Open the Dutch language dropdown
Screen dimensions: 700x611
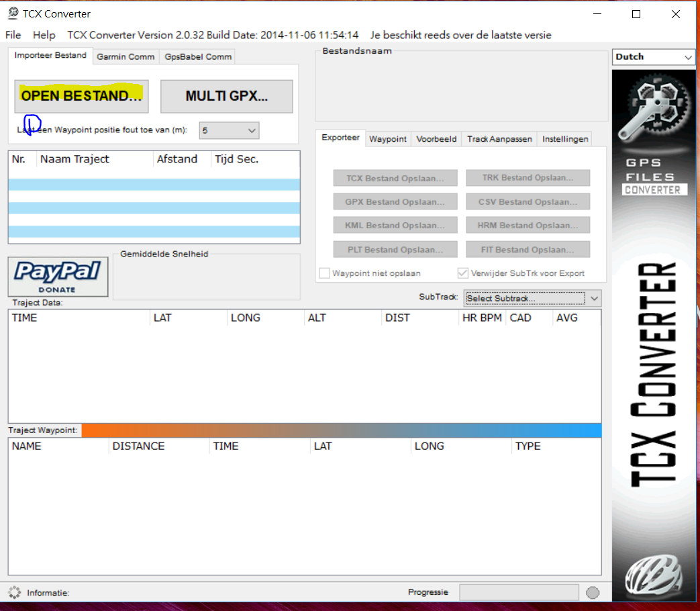tap(653, 56)
